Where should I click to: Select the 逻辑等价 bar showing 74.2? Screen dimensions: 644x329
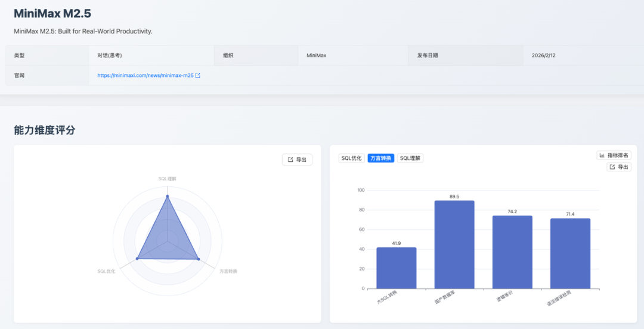(x=512, y=252)
